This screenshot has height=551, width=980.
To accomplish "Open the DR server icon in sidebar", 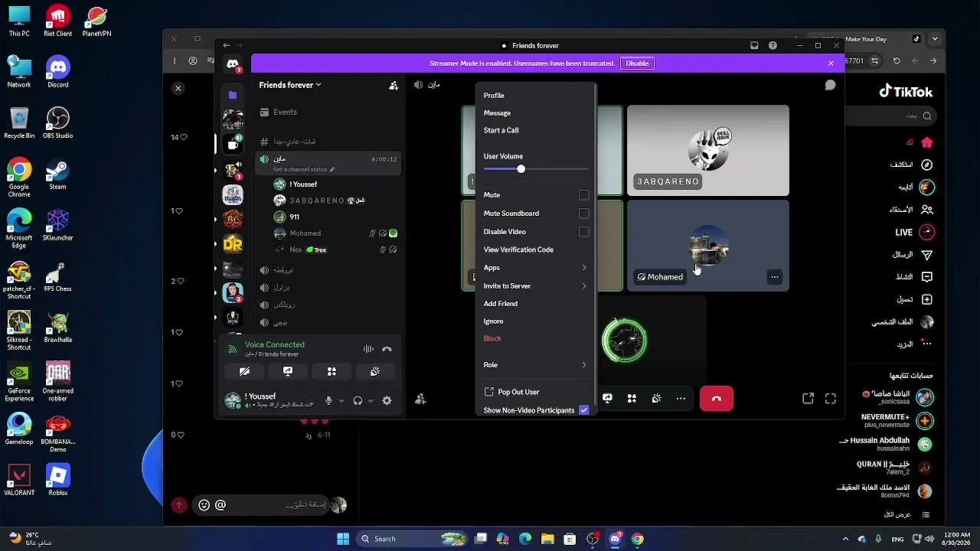I will click(233, 244).
